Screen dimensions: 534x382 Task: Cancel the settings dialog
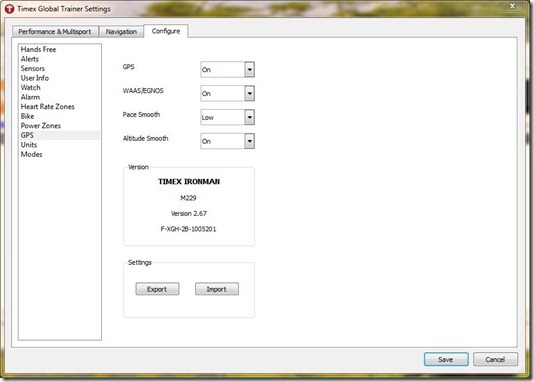[x=495, y=359]
